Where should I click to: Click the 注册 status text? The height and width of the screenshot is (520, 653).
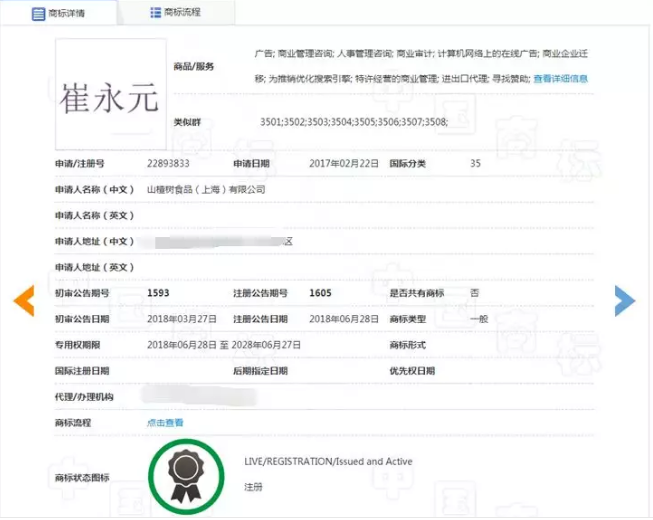click(253, 487)
